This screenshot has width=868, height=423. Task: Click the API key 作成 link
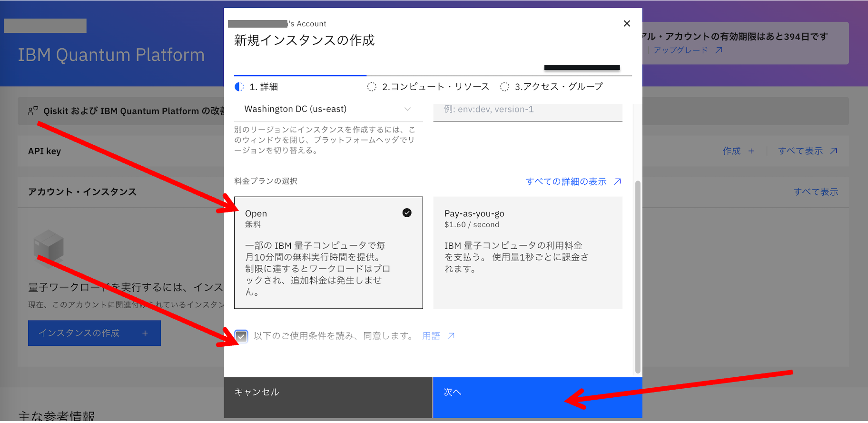point(738,151)
